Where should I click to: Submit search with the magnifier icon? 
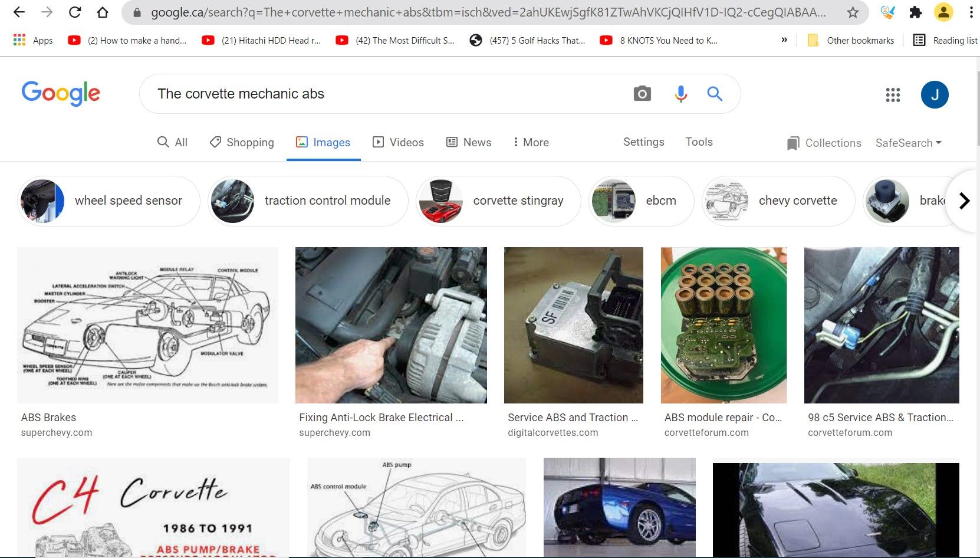click(x=715, y=94)
